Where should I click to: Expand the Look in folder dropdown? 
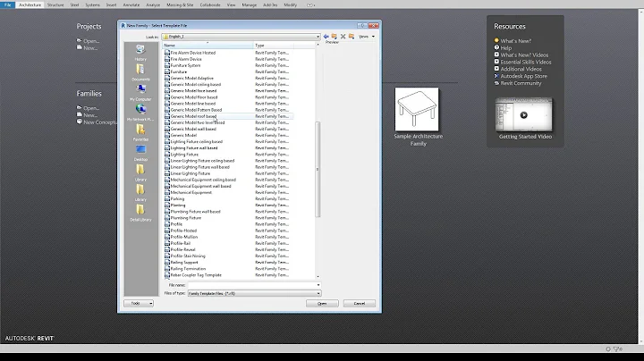pyautogui.click(x=318, y=37)
